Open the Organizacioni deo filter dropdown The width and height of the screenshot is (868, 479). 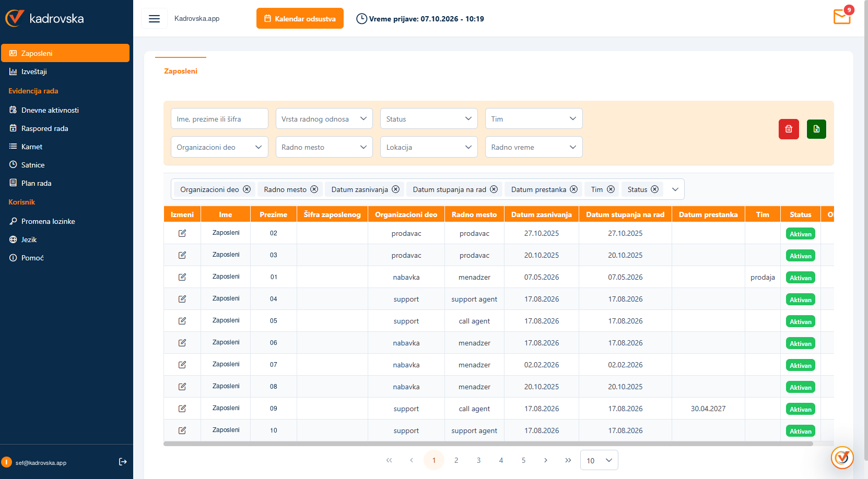[x=219, y=147]
